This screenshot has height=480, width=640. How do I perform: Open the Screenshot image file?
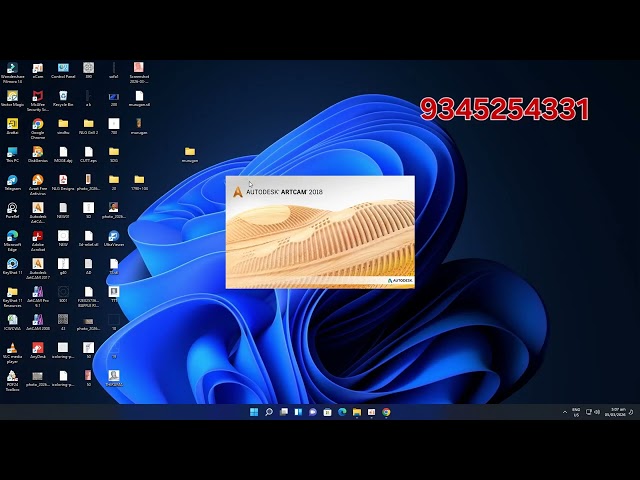click(139, 73)
